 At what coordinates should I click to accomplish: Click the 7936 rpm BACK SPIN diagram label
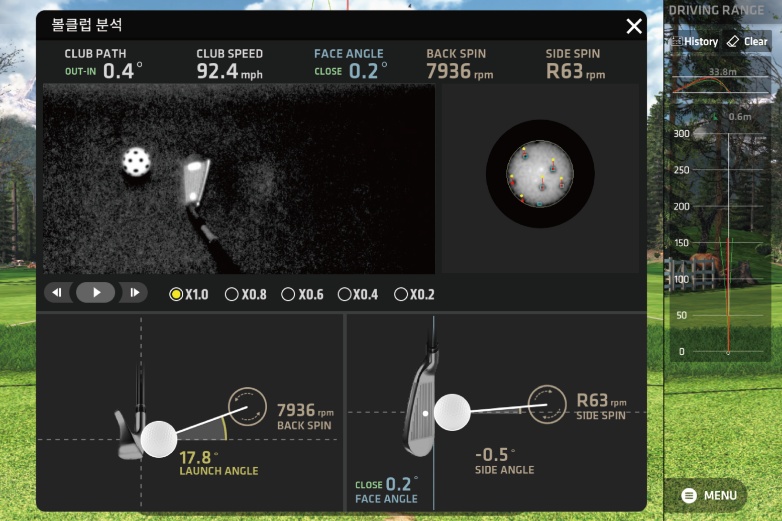click(305, 416)
